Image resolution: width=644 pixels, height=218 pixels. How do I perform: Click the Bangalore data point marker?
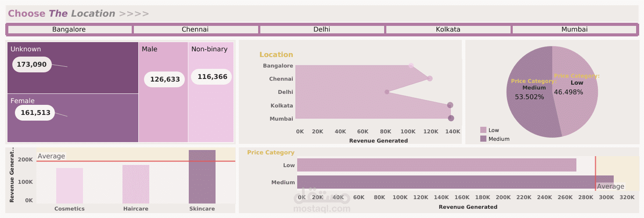click(x=411, y=66)
